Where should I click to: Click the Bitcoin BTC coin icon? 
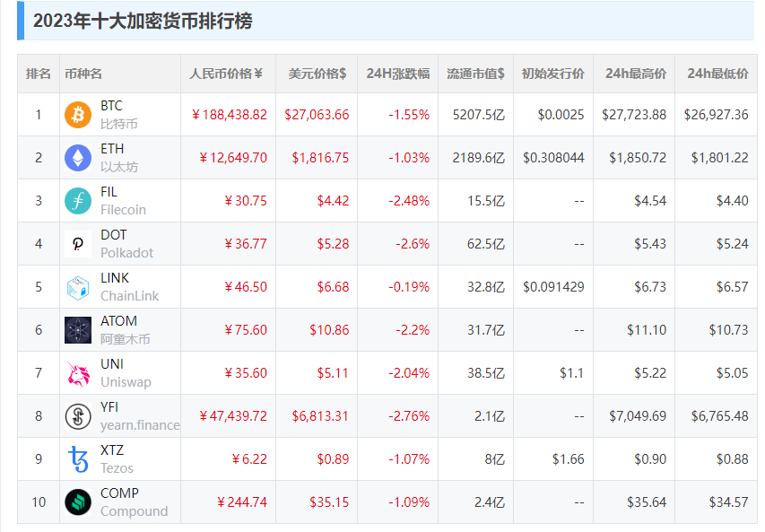tap(78, 115)
